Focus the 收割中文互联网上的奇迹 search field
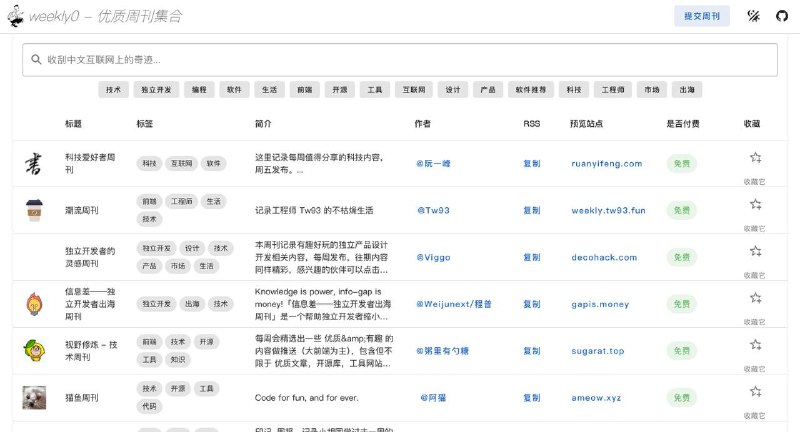 click(400, 60)
